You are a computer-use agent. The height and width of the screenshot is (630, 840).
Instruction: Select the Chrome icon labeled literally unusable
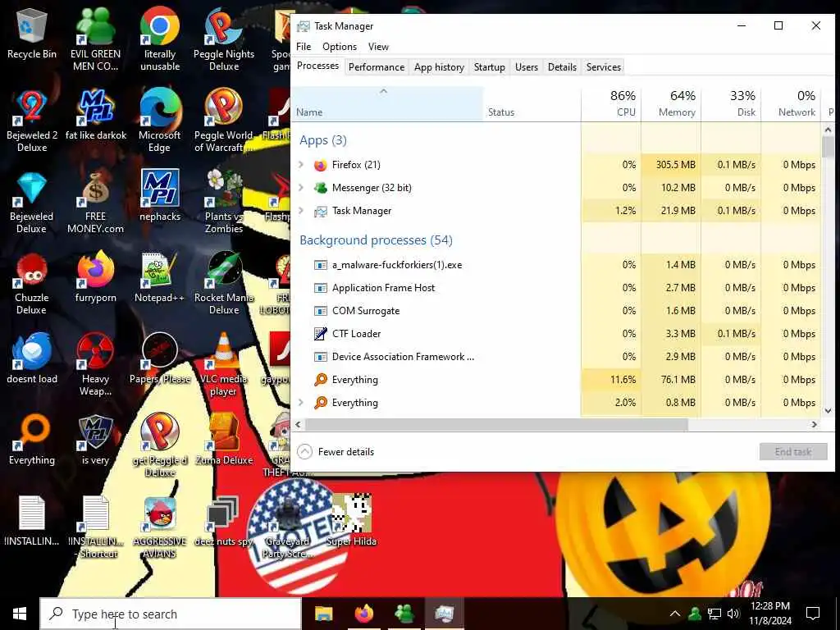click(x=160, y=39)
